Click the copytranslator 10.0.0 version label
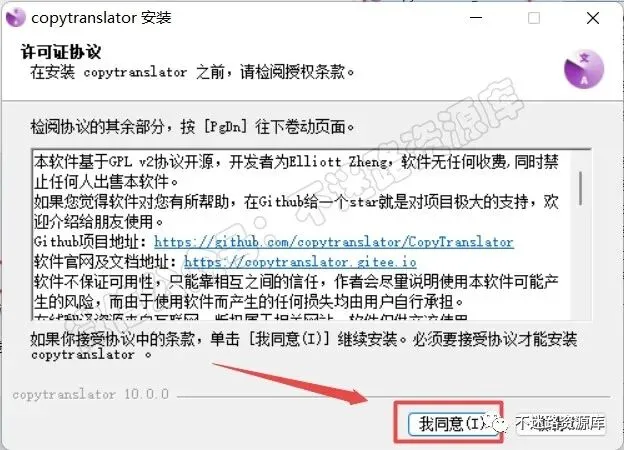Screen dimensions: 624x450 point(91,394)
